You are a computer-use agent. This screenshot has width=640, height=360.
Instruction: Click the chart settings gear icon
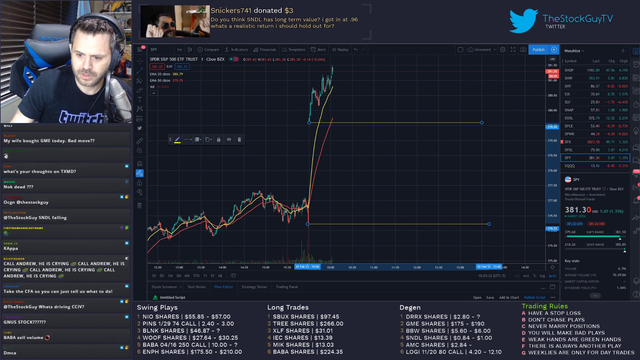503,49
